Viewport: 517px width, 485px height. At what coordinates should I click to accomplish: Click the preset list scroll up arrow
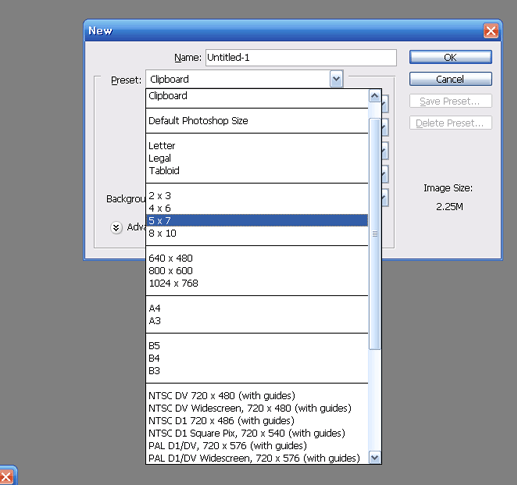375,96
